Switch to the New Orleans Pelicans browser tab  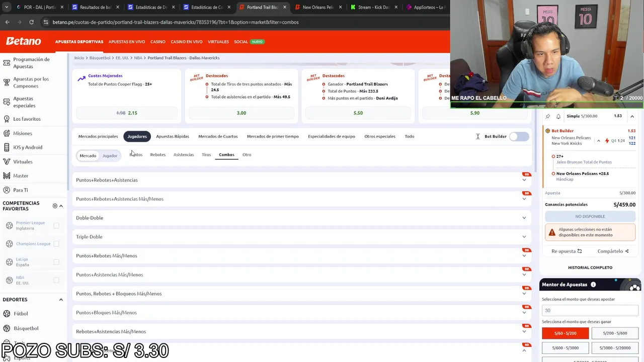318,7
